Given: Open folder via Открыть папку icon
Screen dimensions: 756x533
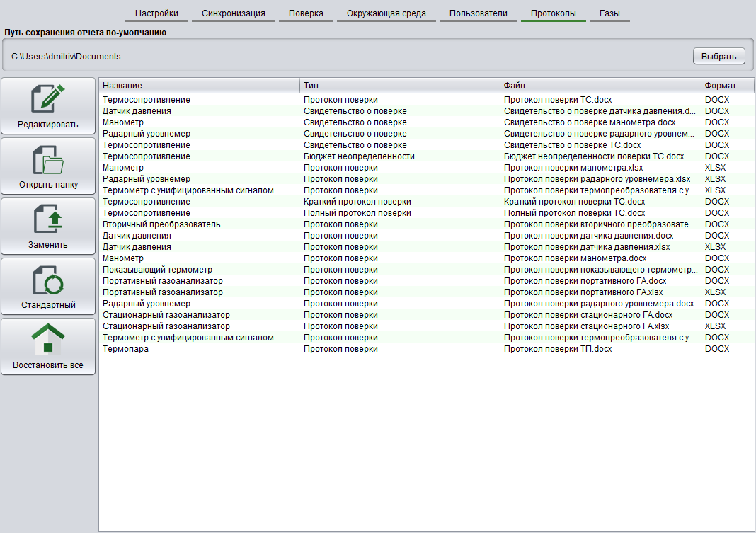Looking at the screenshot, I should click(47, 161).
